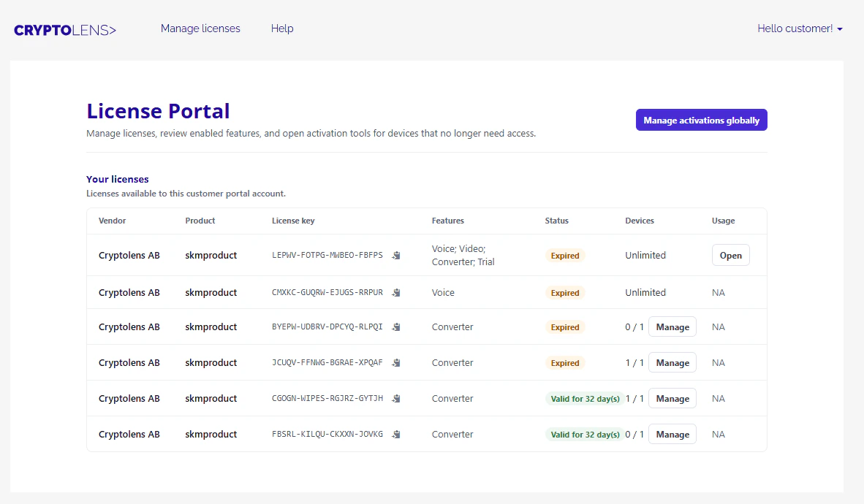This screenshot has width=864, height=504.
Task: Click the Vendor column header
Action: 112,221
